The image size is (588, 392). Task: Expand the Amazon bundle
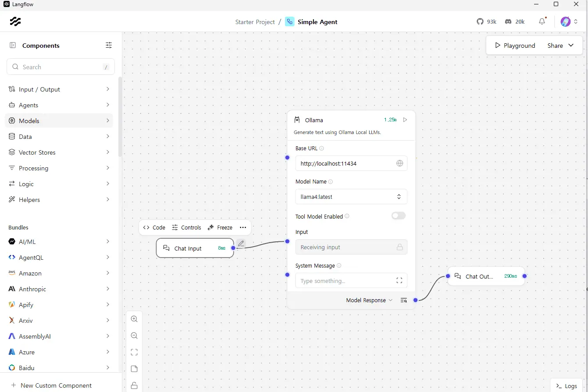(x=59, y=273)
